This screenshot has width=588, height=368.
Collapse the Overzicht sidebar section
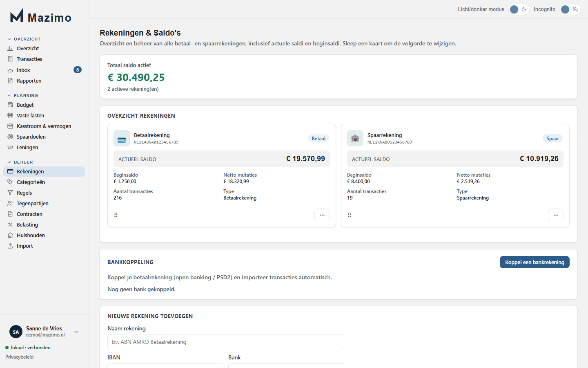click(x=24, y=39)
